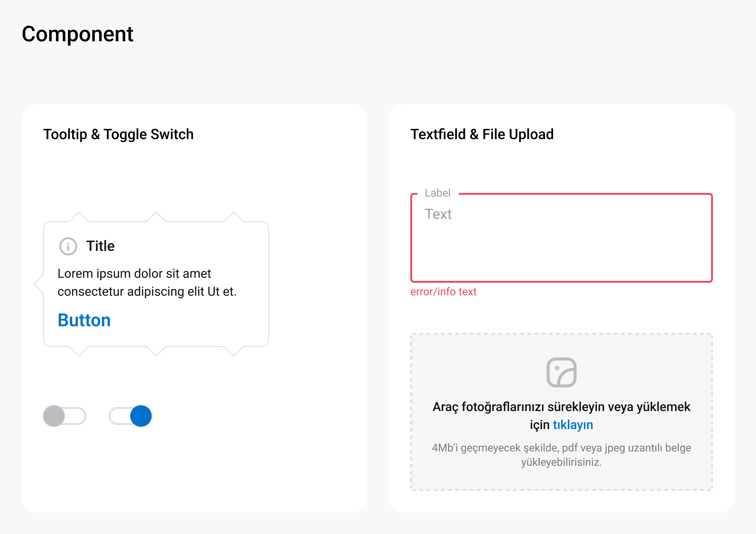Focus the red-bordered Label text field

561,238
